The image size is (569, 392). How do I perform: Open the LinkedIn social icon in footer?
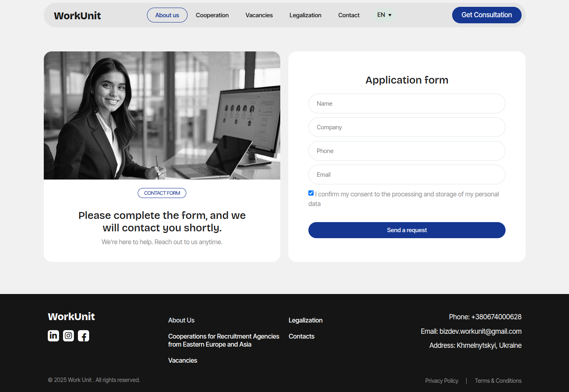click(53, 335)
